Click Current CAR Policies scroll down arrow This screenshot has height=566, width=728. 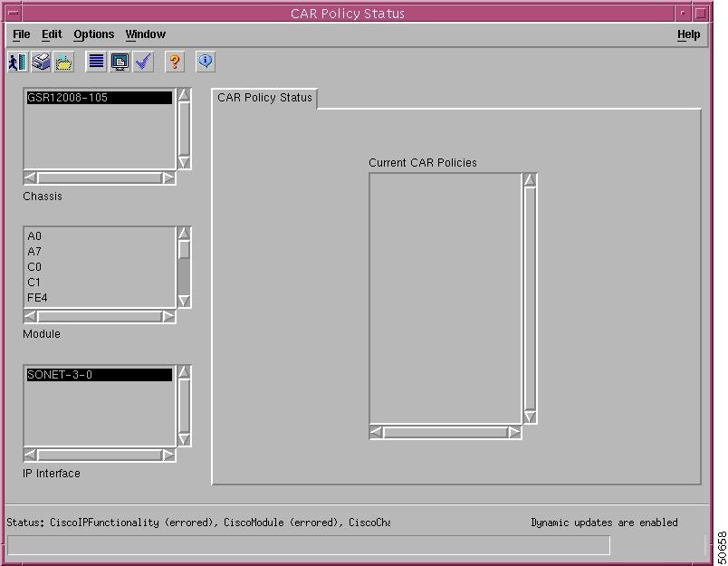pos(531,417)
